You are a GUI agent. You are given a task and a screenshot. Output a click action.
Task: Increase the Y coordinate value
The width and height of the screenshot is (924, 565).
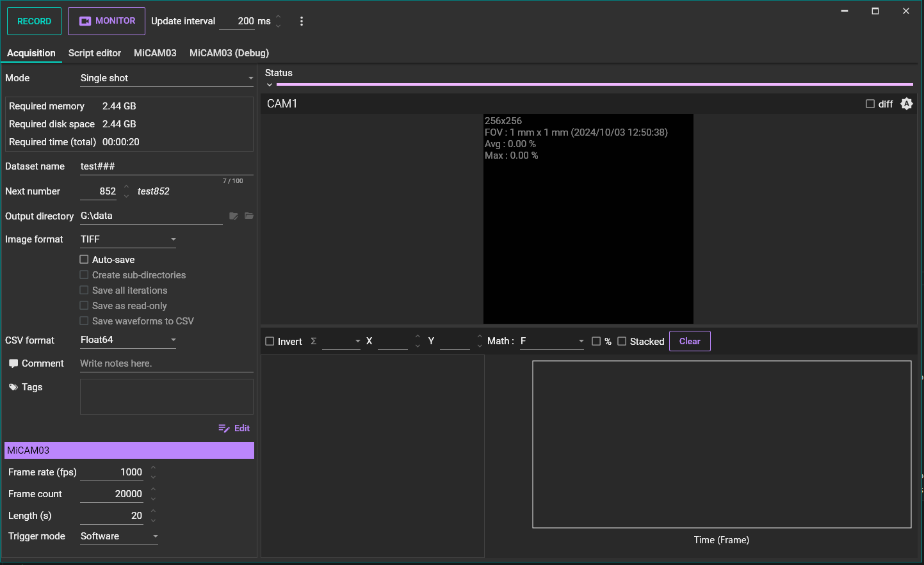click(480, 337)
